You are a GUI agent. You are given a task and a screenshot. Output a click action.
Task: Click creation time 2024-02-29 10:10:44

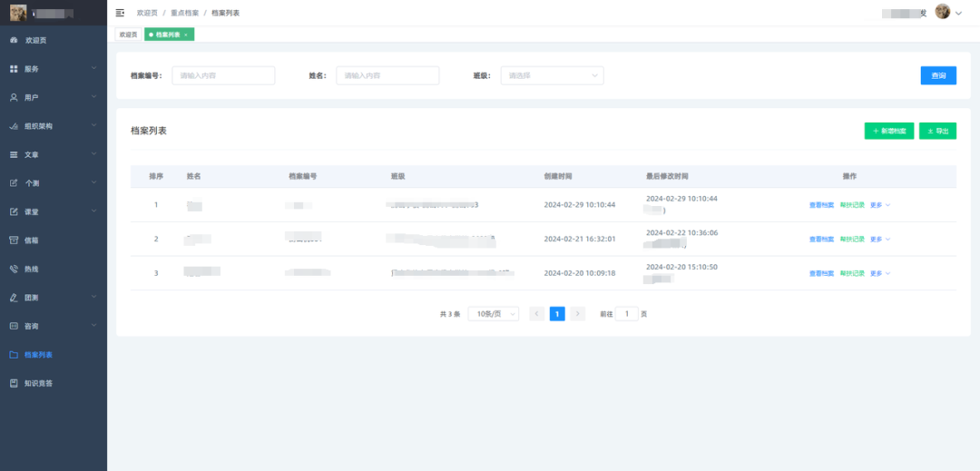(x=579, y=205)
